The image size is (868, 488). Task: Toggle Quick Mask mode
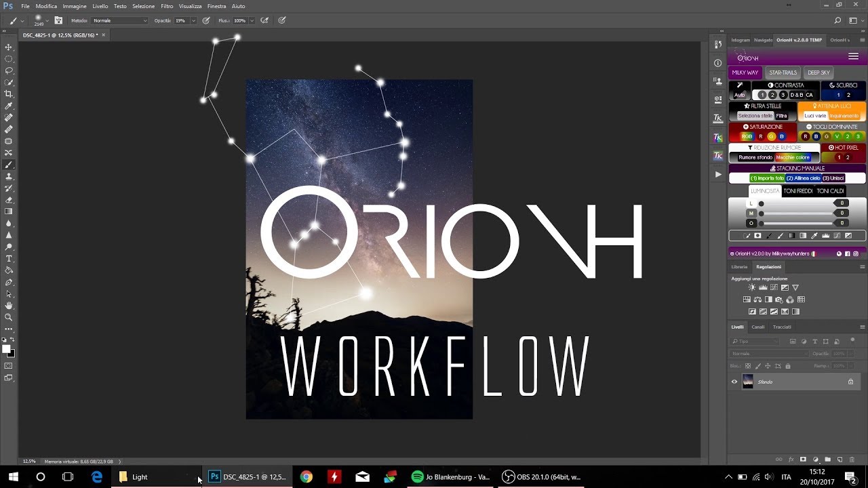(9, 366)
